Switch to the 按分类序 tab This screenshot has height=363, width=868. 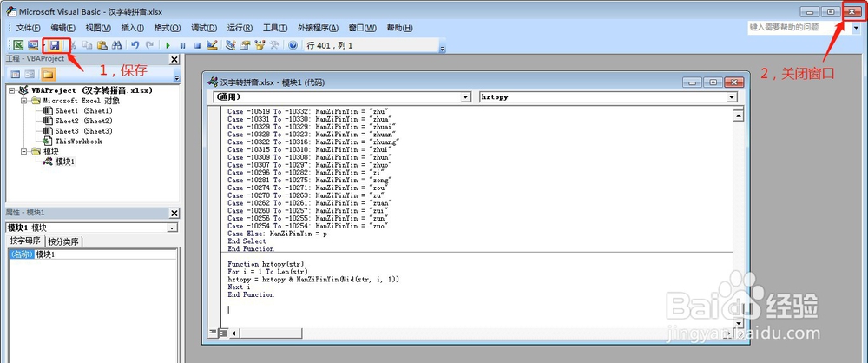tap(63, 241)
